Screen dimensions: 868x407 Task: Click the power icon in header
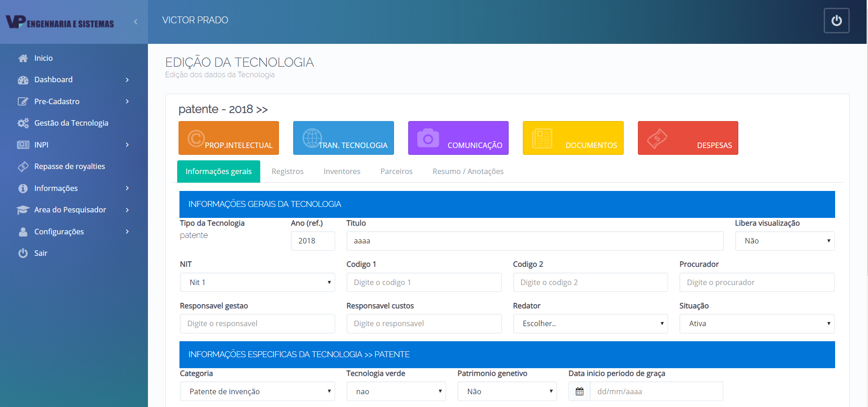point(836,21)
